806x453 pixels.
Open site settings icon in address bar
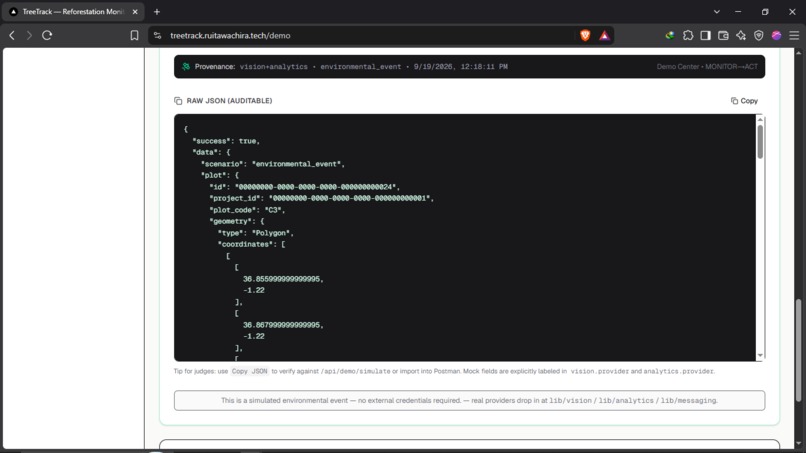(x=158, y=35)
